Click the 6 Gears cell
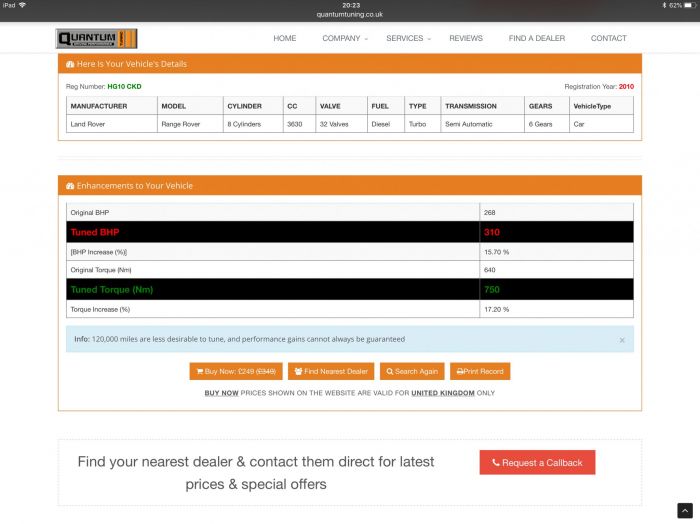700x524 pixels. 546,124
